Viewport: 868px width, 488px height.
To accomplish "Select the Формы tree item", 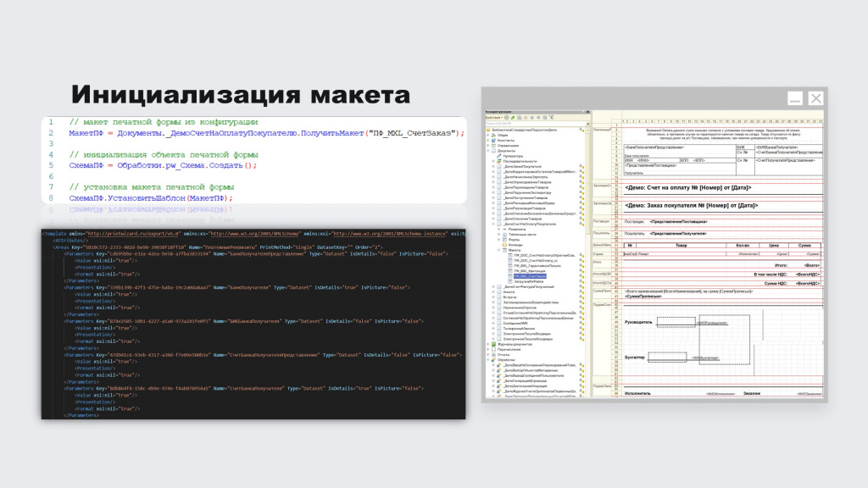I will (514, 240).
